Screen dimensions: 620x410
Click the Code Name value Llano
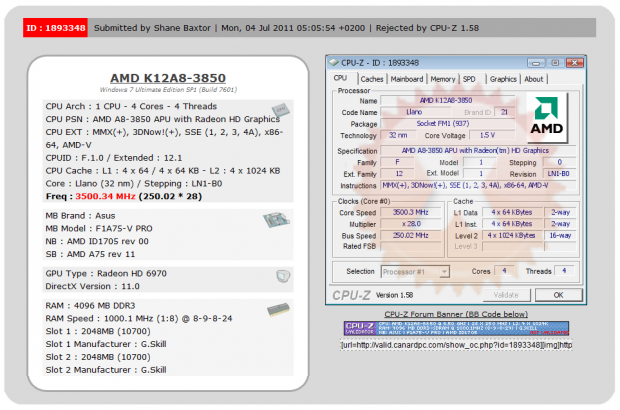coord(414,112)
